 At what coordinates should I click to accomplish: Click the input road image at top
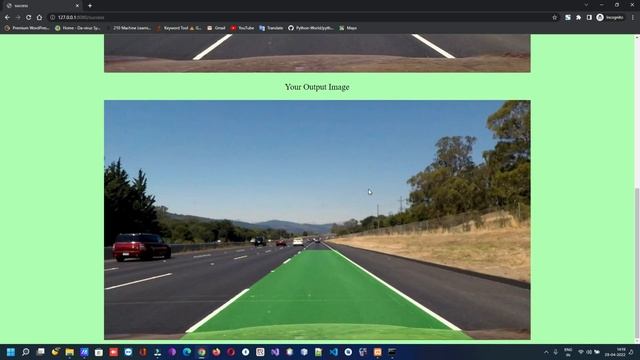click(317, 53)
